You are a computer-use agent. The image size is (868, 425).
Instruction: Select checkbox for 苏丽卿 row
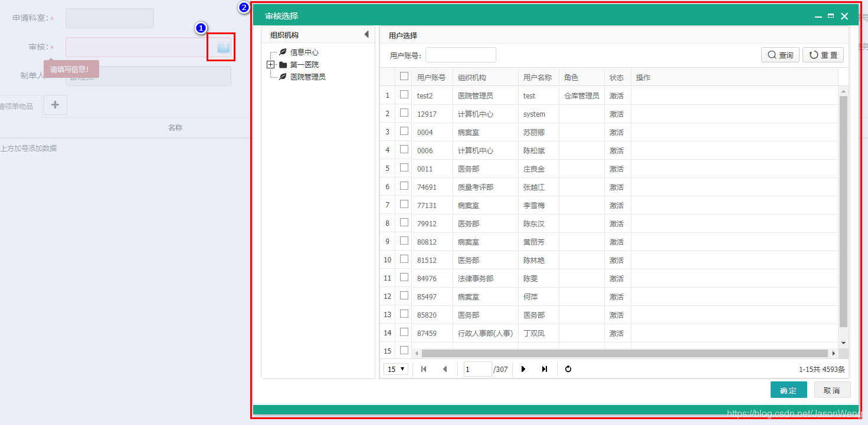pos(404,131)
